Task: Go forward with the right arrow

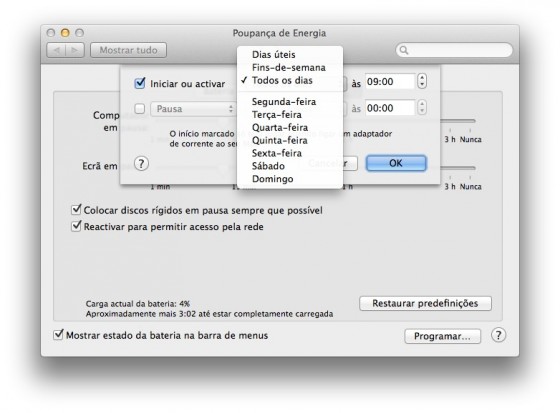Action: tap(75, 50)
